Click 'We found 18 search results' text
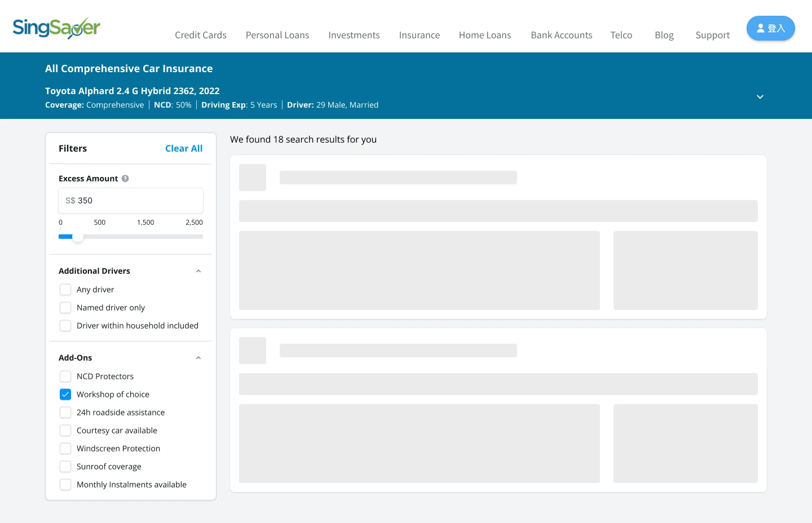Image resolution: width=812 pixels, height=523 pixels. point(303,140)
